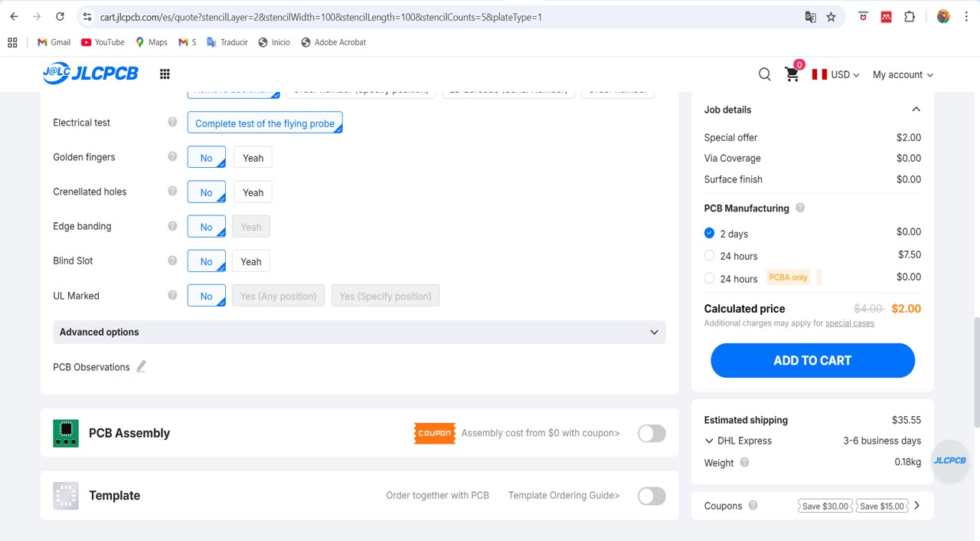Image resolution: width=980 pixels, height=541 pixels.
Task: Select Yeah for Crenellated holes
Action: point(253,192)
